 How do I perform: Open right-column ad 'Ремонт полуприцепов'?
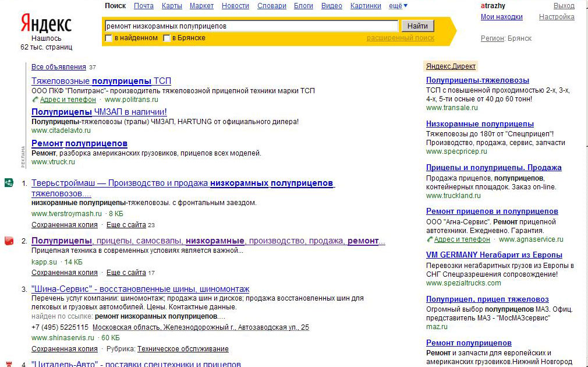[x=469, y=343]
